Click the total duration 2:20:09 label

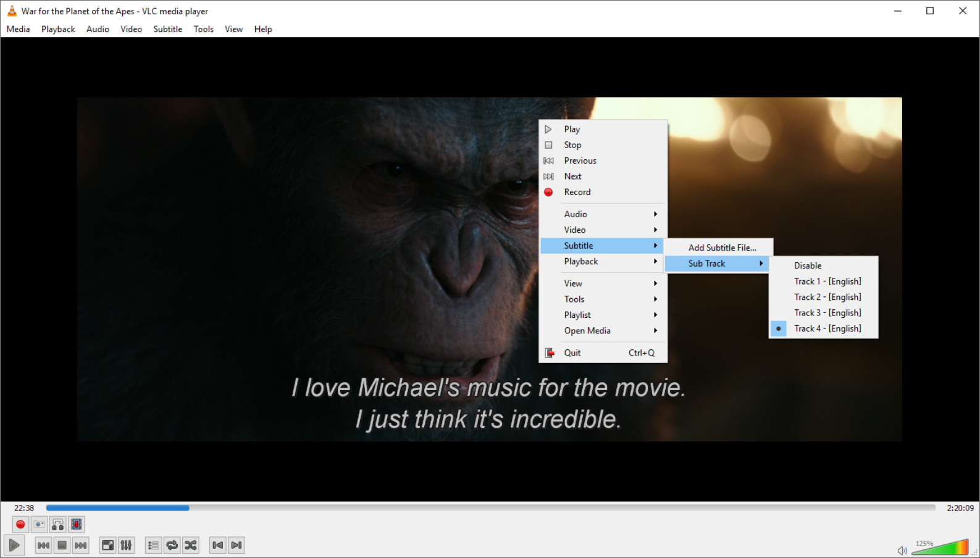[x=960, y=508]
